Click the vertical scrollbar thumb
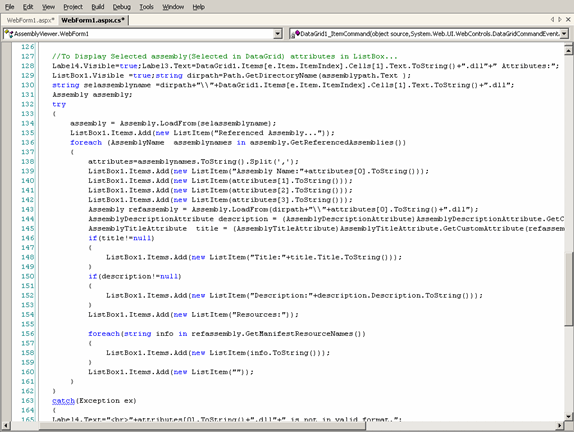Image resolution: width=574 pixels, height=432 pixels. (568, 289)
